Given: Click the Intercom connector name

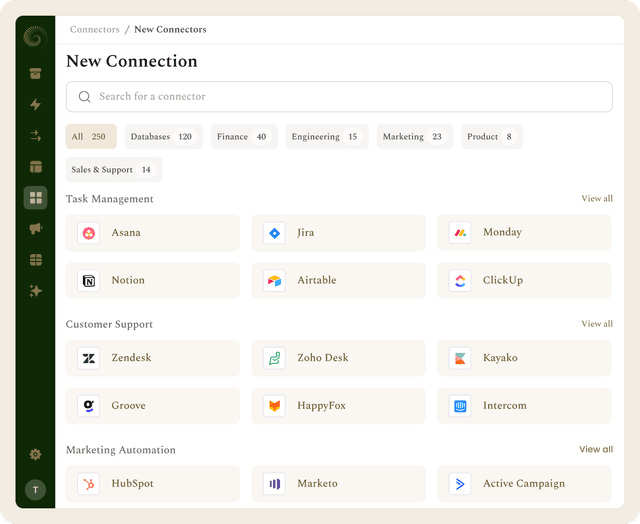Looking at the screenshot, I should pos(505,406).
